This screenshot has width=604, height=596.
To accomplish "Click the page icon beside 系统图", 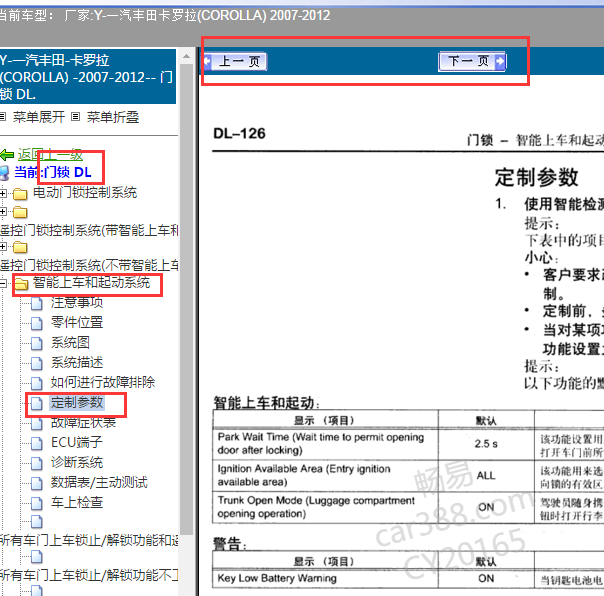I will [37, 343].
